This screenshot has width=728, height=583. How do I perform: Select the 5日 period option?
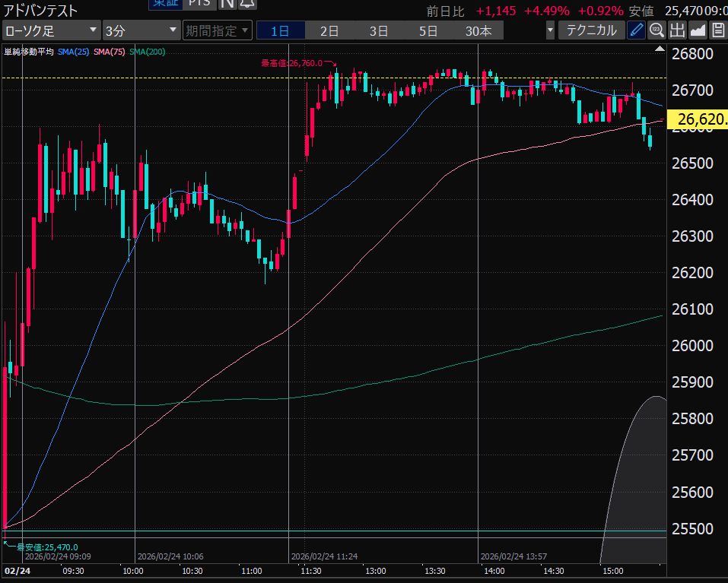click(428, 31)
